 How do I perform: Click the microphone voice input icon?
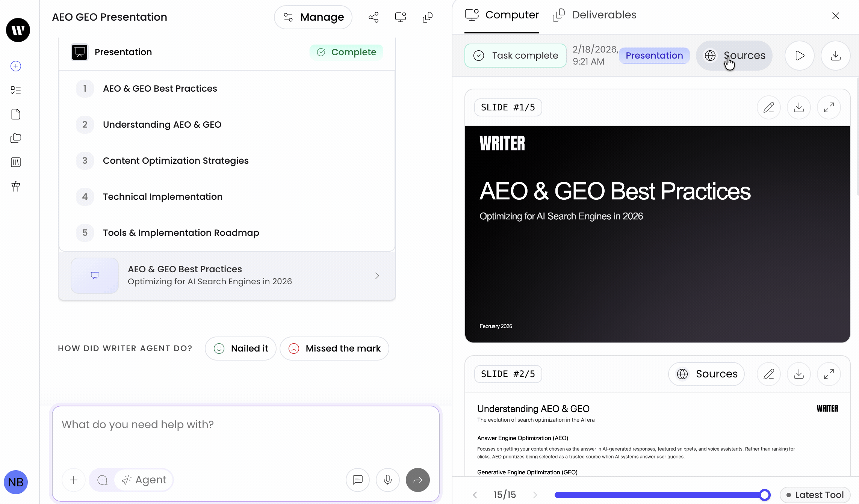pos(387,480)
